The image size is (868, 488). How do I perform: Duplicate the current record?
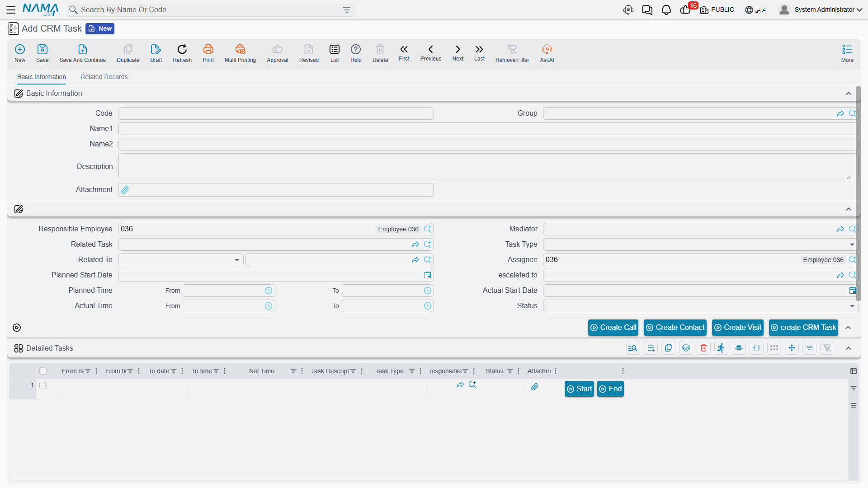(128, 53)
